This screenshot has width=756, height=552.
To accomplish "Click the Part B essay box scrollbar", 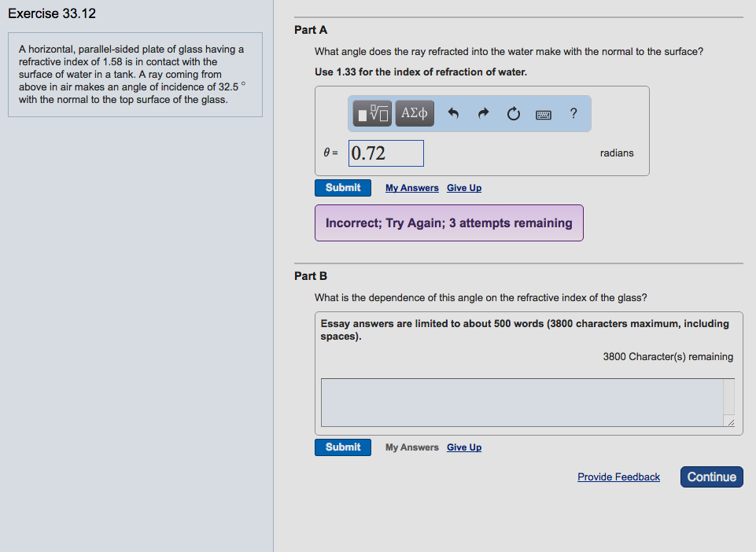I will tap(730, 396).
